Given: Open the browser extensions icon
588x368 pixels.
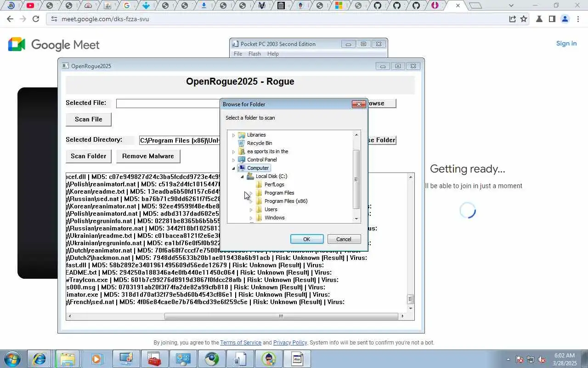Looking at the screenshot, I should click(x=539, y=19).
